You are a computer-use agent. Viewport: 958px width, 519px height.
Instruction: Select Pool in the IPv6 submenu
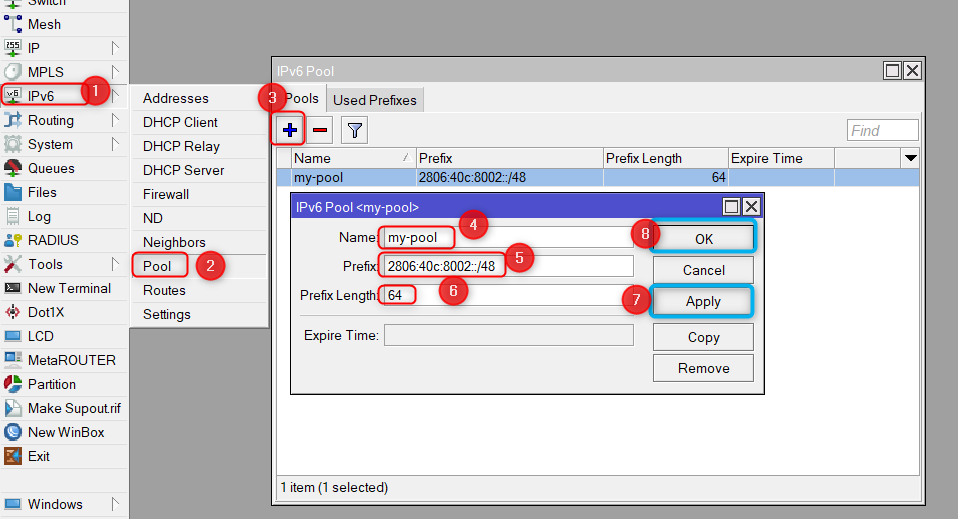157,266
